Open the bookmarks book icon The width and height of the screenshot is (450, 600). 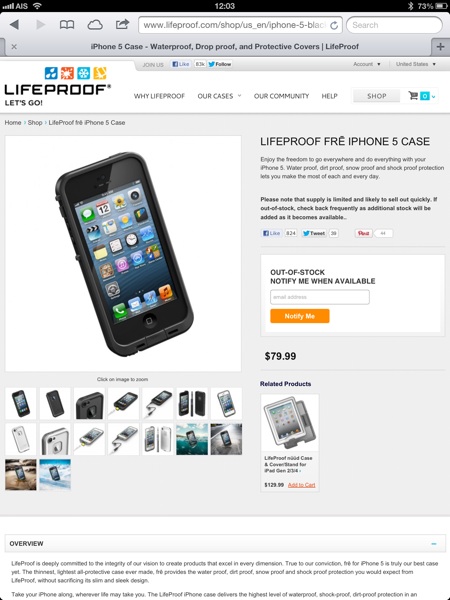click(67, 25)
